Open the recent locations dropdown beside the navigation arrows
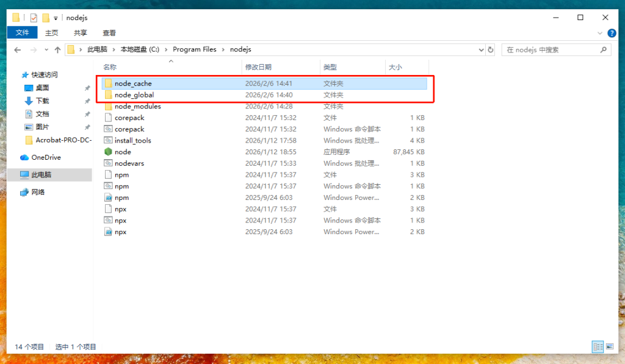The height and width of the screenshot is (364, 625). (x=46, y=49)
